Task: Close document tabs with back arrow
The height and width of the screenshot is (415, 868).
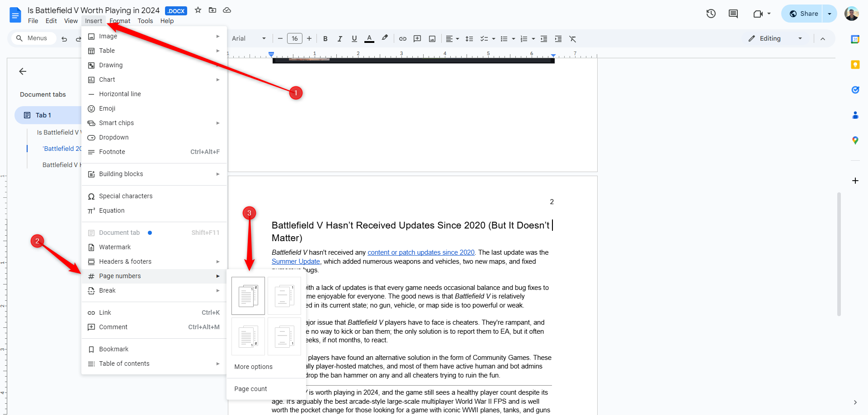Action: click(x=23, y=71)
